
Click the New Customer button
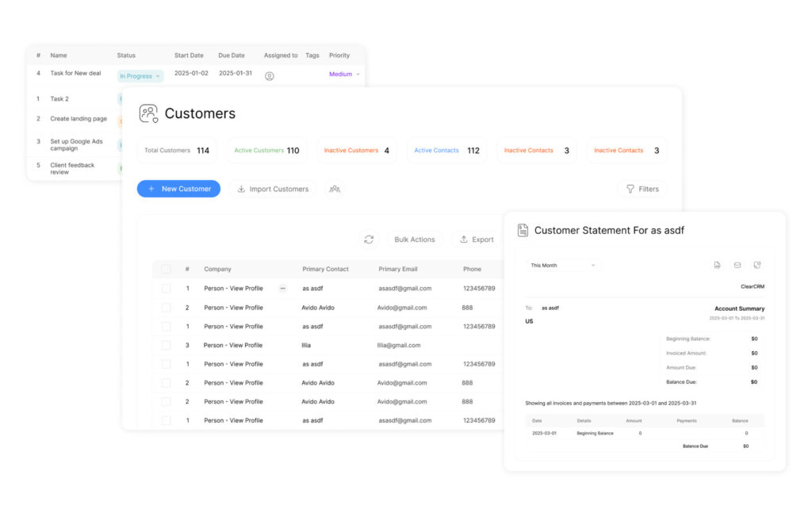[x=178, y=189]
